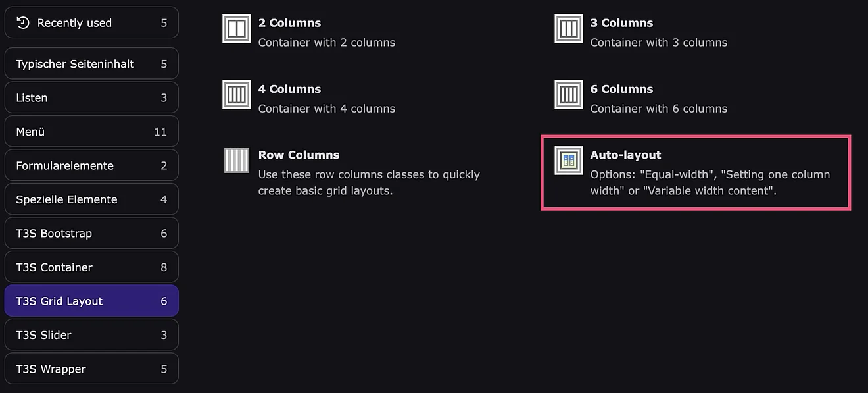Switch to T3S Wrapper category
This screenshot has height=393, width=868.
click(91, 369)
